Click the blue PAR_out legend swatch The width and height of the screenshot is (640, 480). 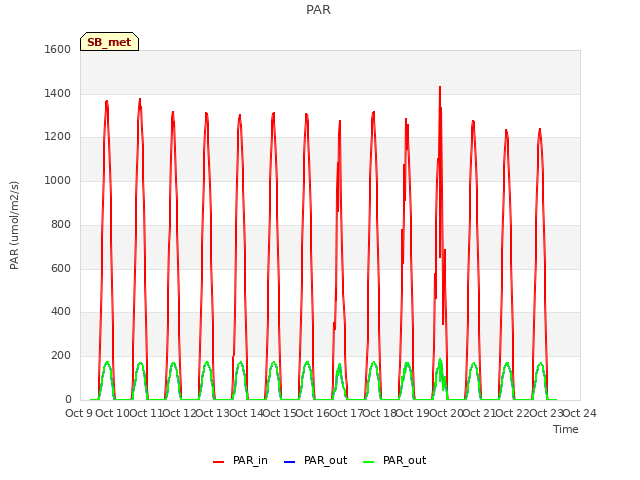coord(289,462)
